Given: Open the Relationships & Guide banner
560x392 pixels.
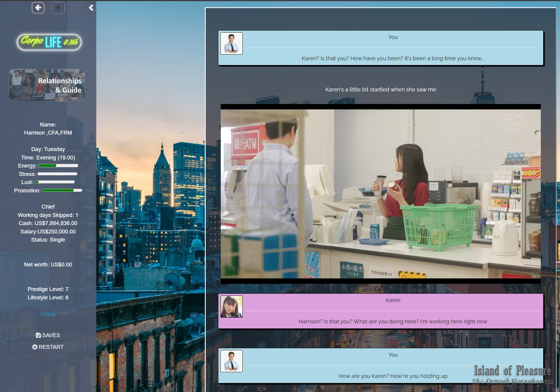Looking at the screenshot, I should pos(47,85).
